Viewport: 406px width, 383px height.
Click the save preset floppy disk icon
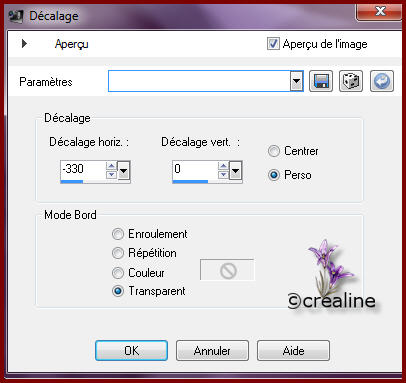[x=321, y=81]
